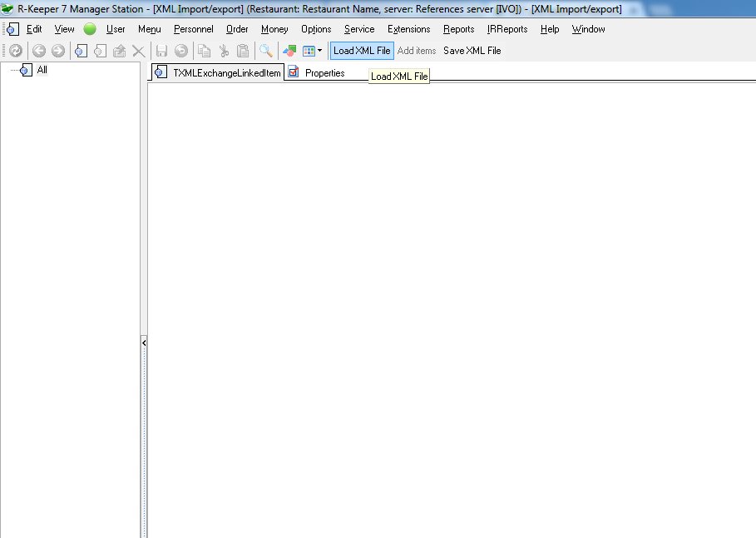Open the Window menu
This screenshot has width=756, height=538.
[x=588, y=29]
